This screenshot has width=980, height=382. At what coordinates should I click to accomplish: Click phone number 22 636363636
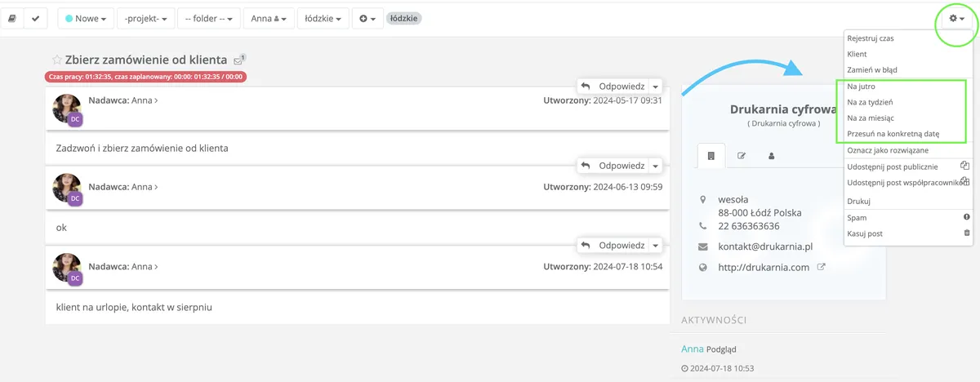[749, 226]
